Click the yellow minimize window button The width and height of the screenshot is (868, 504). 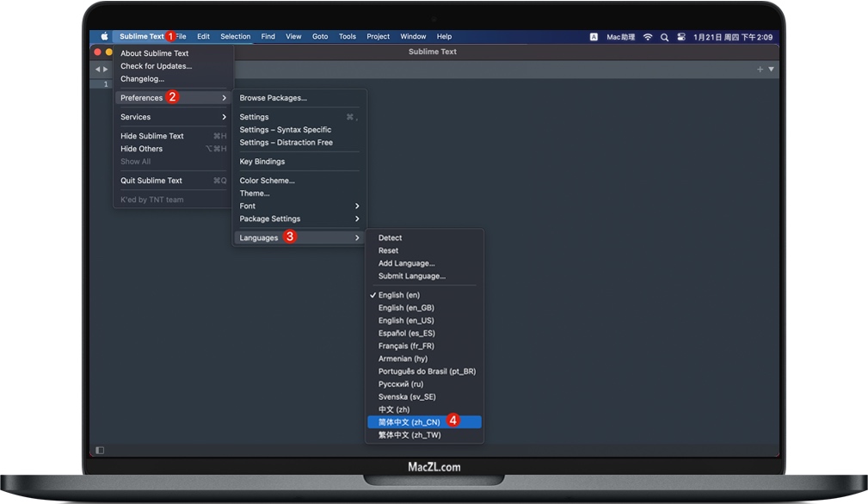click(109, 52)
